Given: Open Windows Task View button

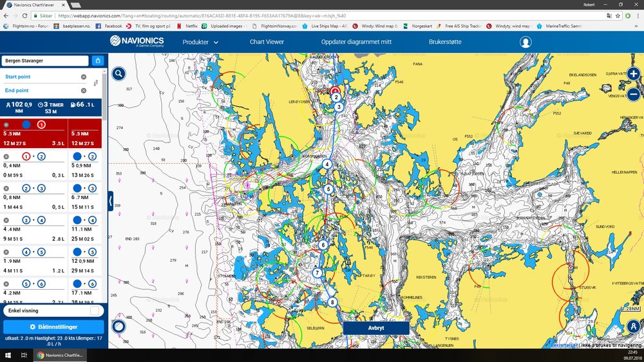Looking at the screenshot, I should [24, 355].
